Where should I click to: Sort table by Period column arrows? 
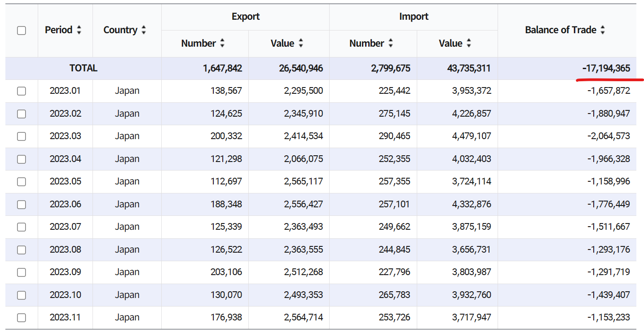click(79, 30)
